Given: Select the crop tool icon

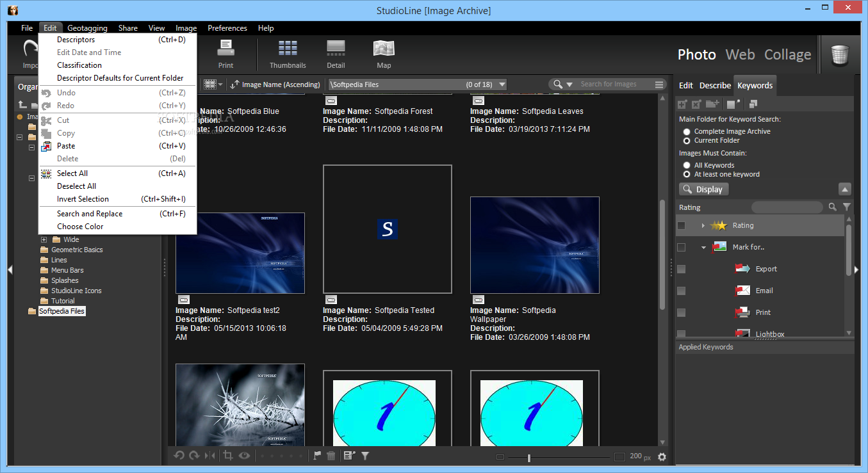Looking at the screenshot, I should [x=227, y=456].
